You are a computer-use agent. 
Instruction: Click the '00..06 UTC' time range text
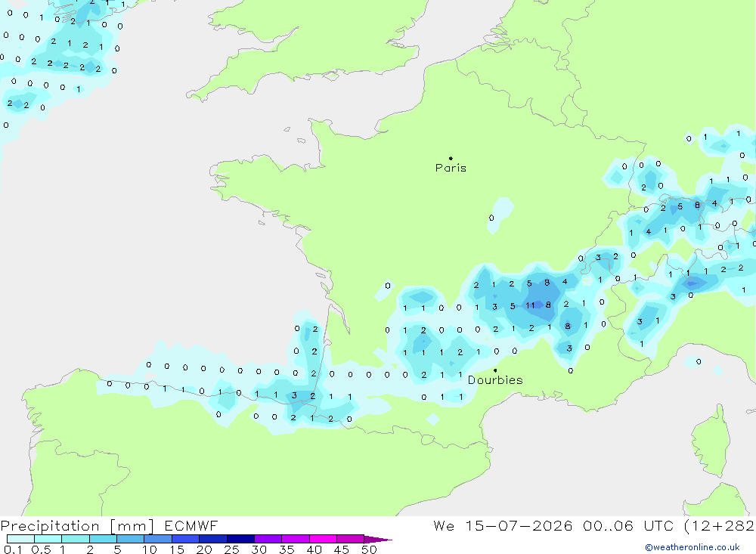point(628,526)
